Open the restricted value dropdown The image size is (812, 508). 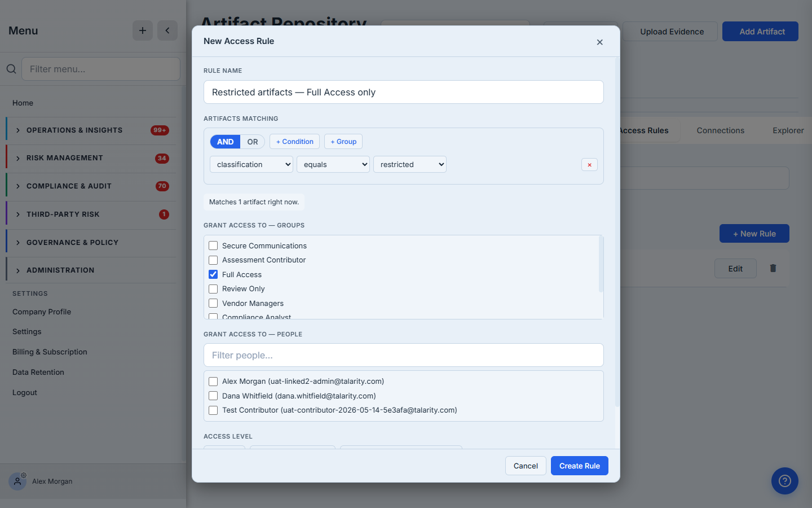tap(410, 164)
